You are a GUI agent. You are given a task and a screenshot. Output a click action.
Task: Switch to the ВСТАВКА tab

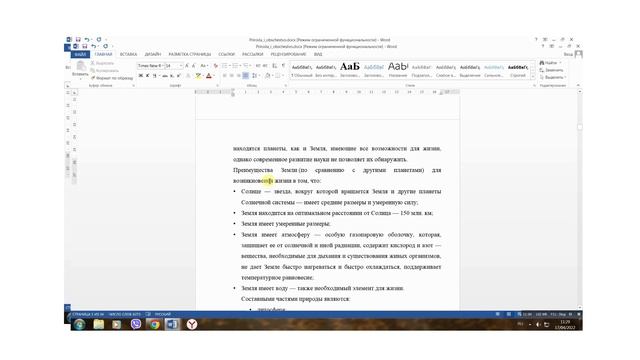coord(128,54)
